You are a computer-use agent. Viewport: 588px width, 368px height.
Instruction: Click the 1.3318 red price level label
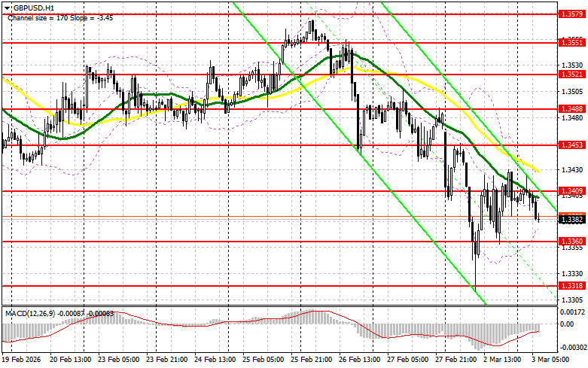[x=571, y=286]
